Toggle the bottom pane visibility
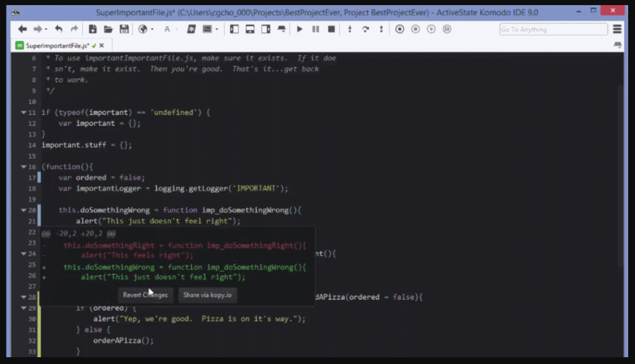Screen dimensions: 635x364 250,29
